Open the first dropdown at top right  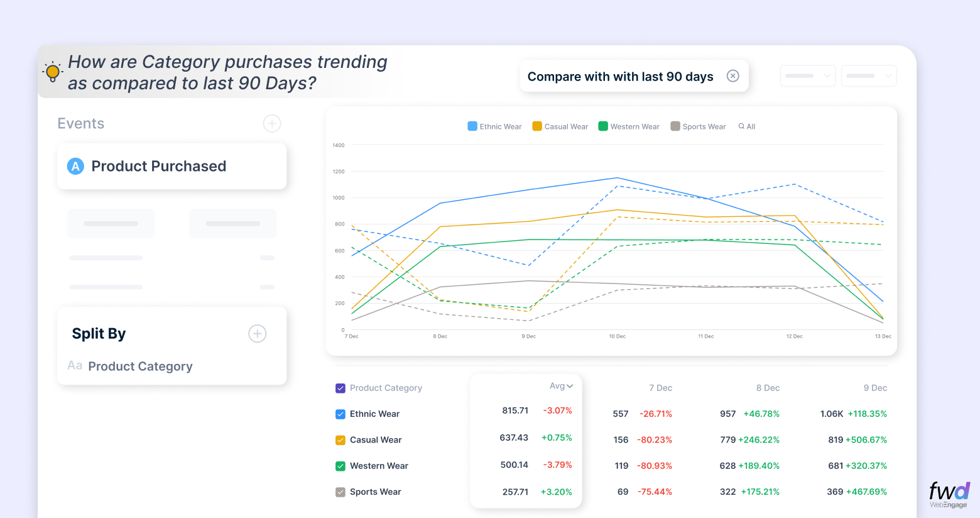[x=808, y=76]
